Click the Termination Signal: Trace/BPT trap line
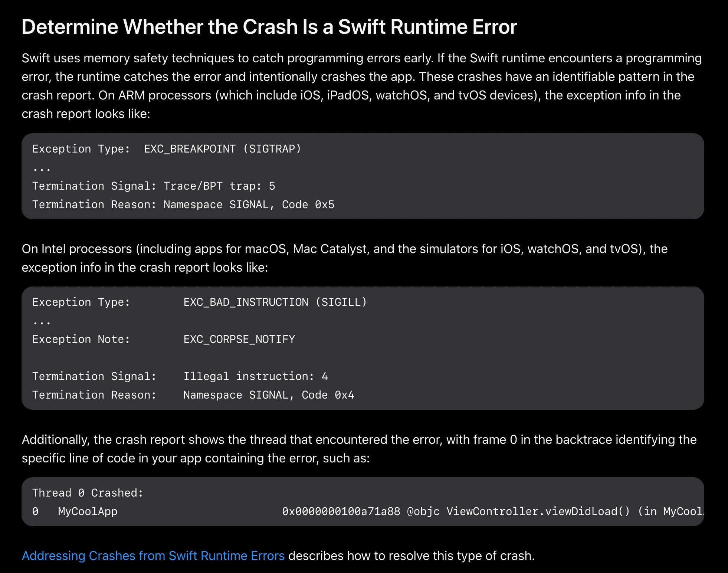The height and width of the screenshot is (573, 728). [x=154, y=186]
